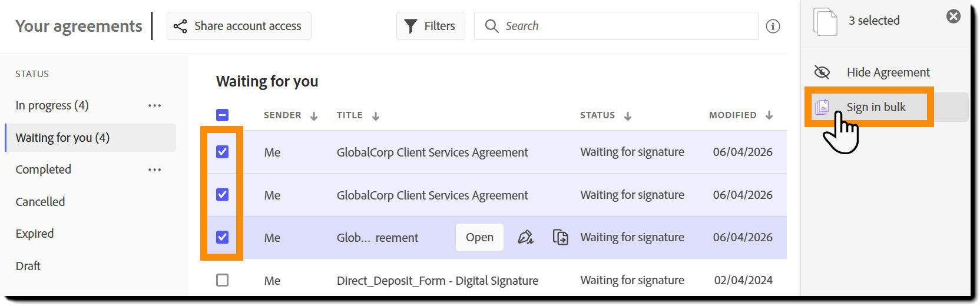Click the info icon next to search
The width and height of the screenshot is (980, 306).
(x=773, y=26)
